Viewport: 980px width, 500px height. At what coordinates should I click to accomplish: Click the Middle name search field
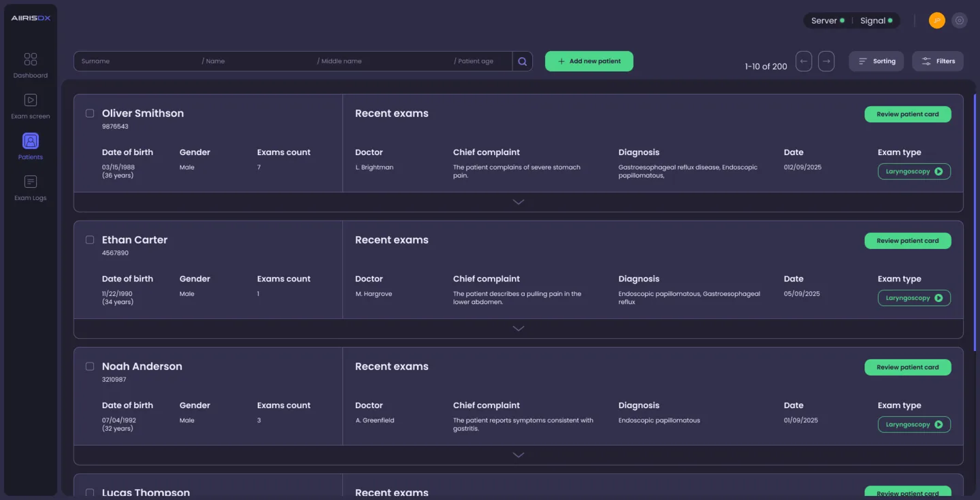(x=384, y=61)
